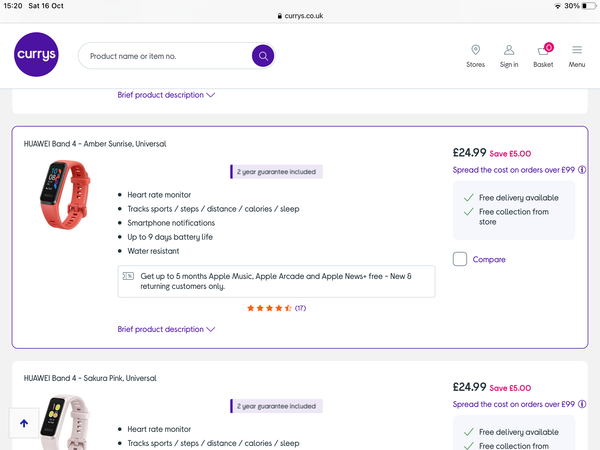The width and height of the screenshot is (600, 450).
Task: Tap the padlock icon in address bar
Action: coord(280,16)
